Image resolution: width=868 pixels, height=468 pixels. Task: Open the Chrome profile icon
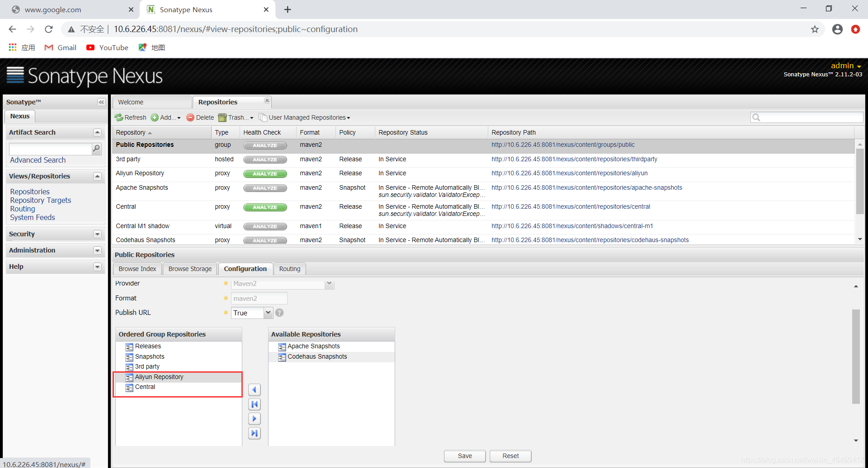[837, 29]
